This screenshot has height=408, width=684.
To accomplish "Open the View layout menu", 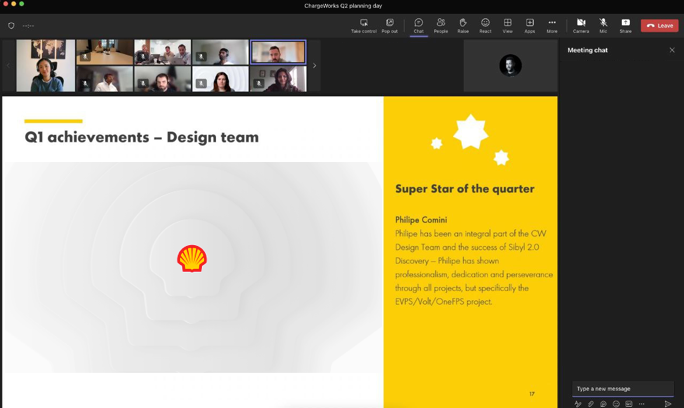I will click(507, 25).
